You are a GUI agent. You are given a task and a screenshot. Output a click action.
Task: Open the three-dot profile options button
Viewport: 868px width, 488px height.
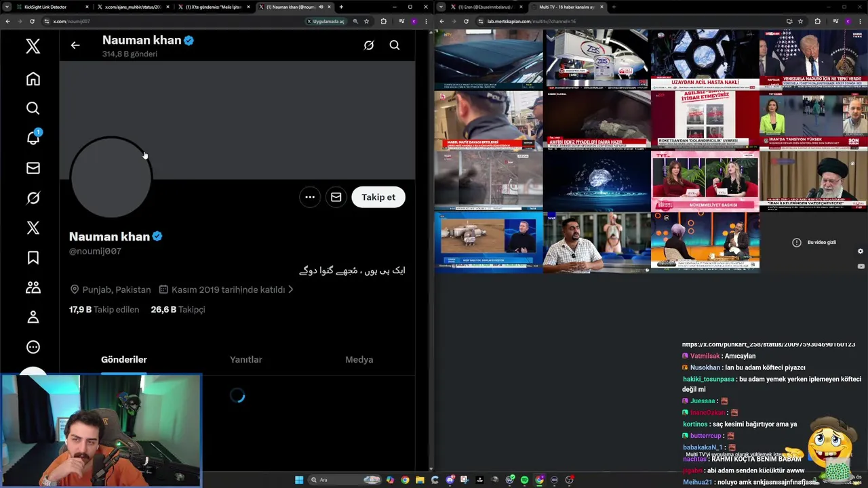(310, 197)
